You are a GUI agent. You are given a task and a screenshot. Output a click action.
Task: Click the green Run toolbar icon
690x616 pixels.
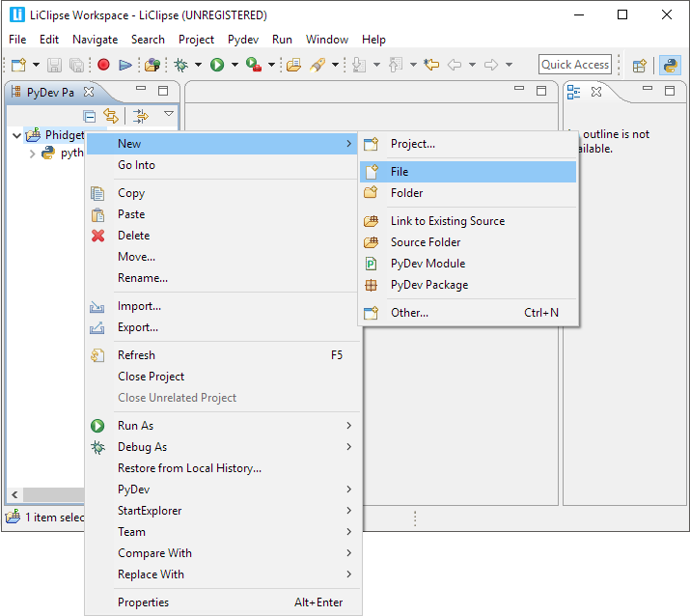coord(217,65)
